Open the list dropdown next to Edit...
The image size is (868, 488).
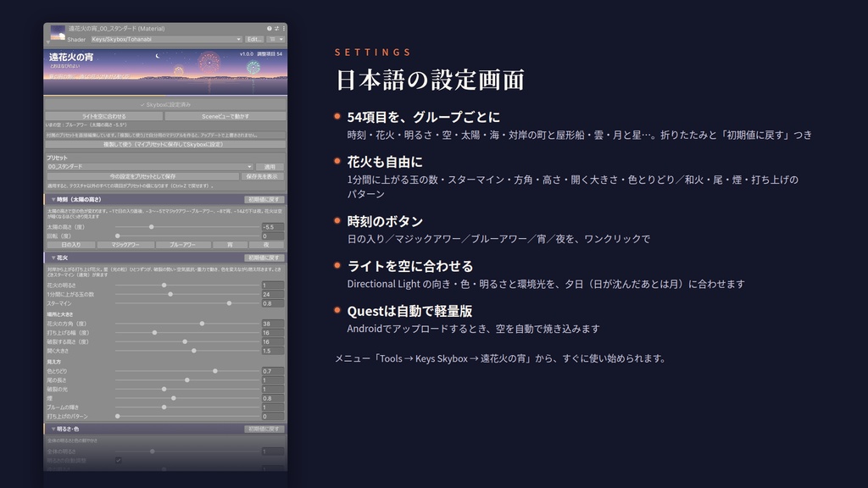(x=275, y=39)
